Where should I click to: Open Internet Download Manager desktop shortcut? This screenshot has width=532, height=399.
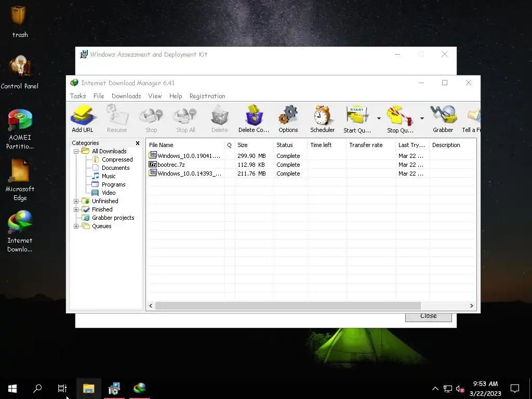(x=20, y=231)
